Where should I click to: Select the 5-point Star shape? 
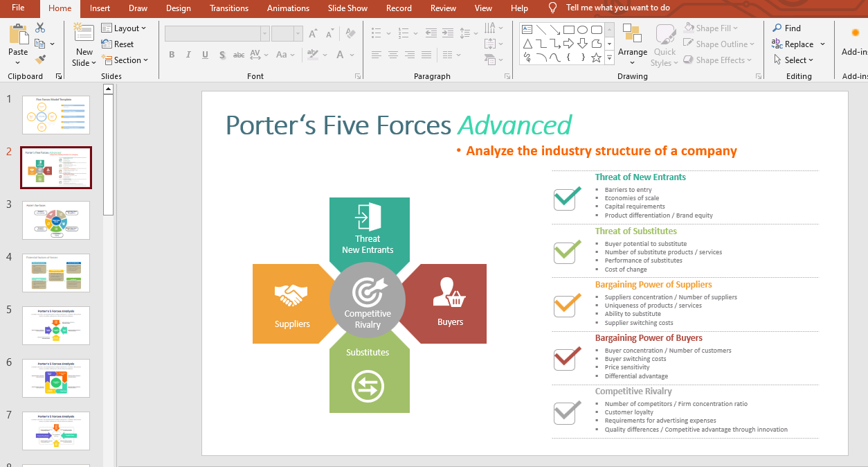(597, 58)
